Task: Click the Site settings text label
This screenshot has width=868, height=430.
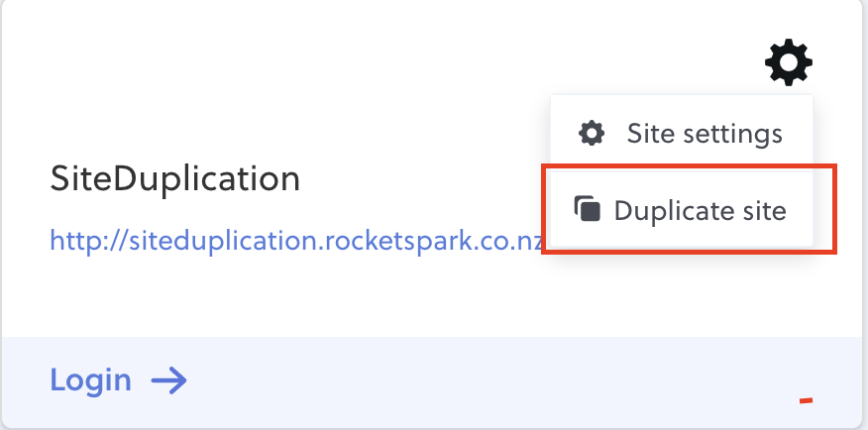Action: click(x=705, y=134)
